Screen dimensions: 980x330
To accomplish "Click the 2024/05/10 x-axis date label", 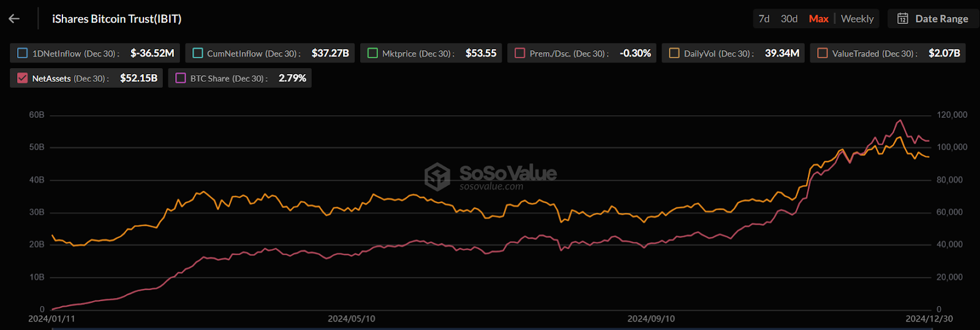I will point(352,319).
